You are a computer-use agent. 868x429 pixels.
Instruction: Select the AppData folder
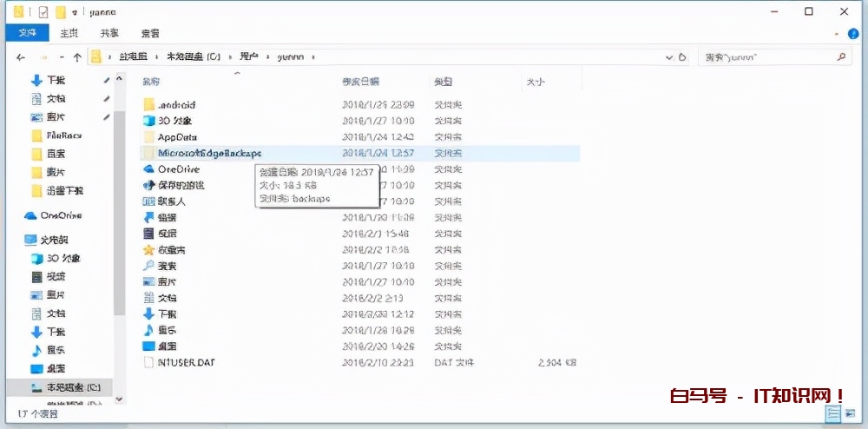point(170,136)
